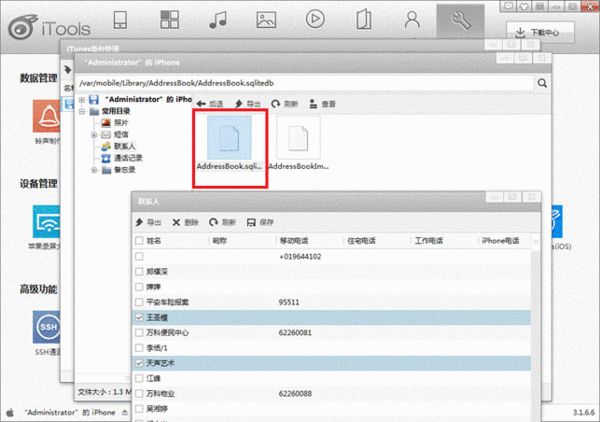The width and height of the screenshot is (600, 422).
Task: Open the photos picture tab
Action: pos(266,20)
